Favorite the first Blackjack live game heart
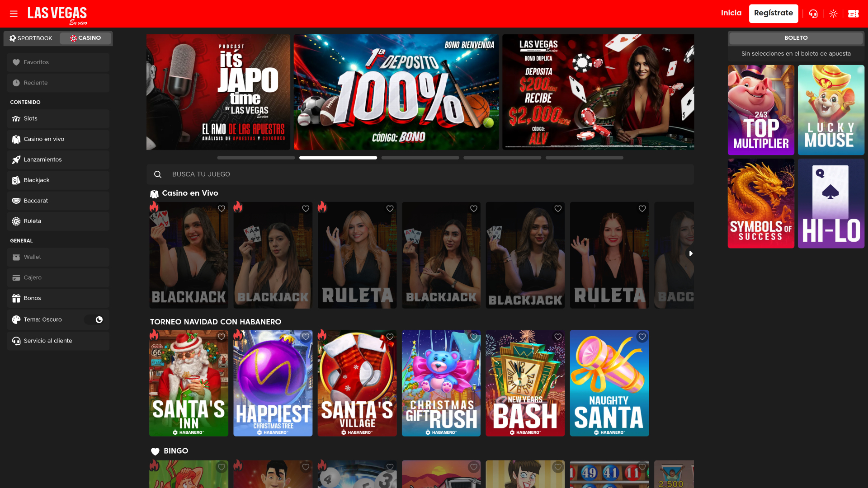The image size is (868, 488). (222, 209)
